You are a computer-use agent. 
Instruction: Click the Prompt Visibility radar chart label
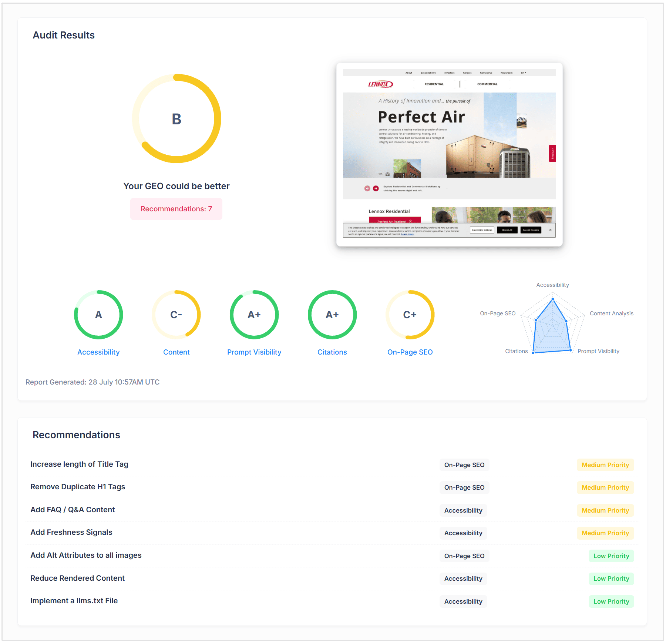pyautogui.click(x=598, y=351)
